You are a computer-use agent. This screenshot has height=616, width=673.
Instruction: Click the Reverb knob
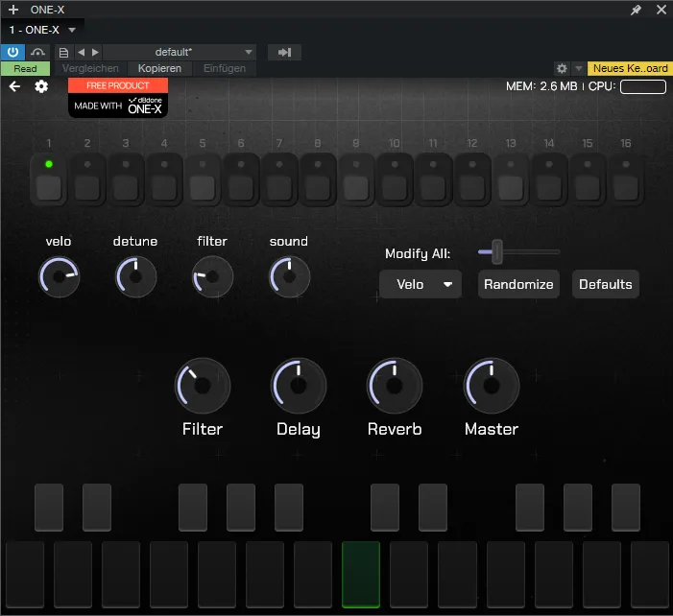pos(395,386)
